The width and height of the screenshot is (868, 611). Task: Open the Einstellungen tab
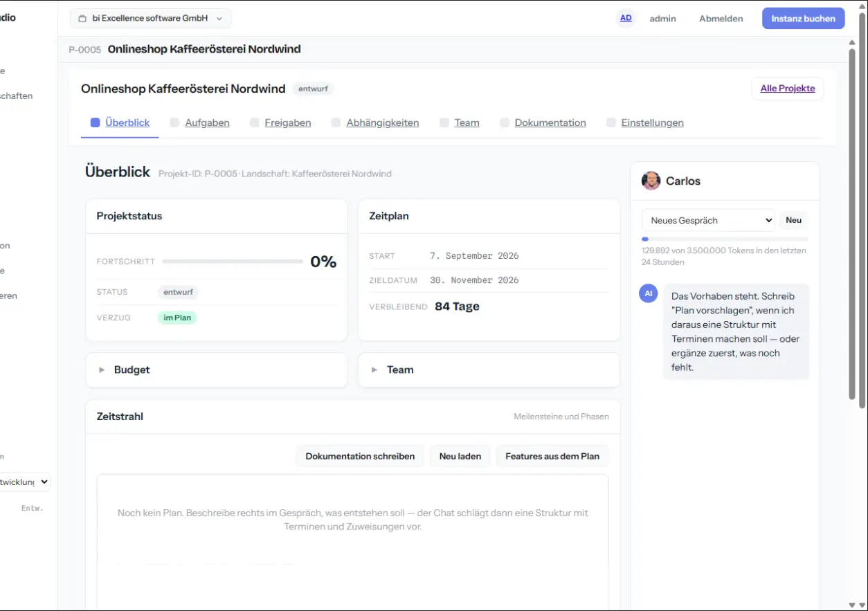652,122
